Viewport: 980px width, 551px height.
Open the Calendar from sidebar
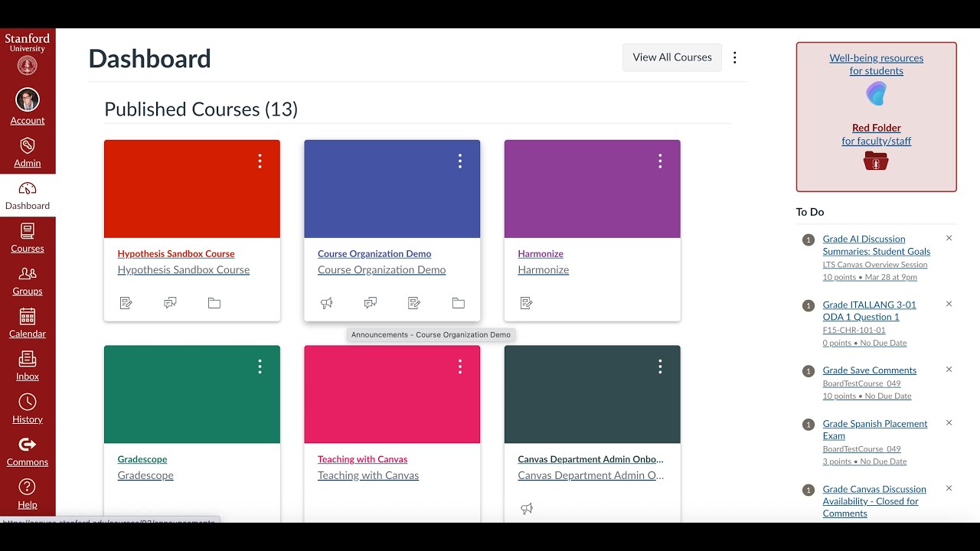[x=28, y=324]
